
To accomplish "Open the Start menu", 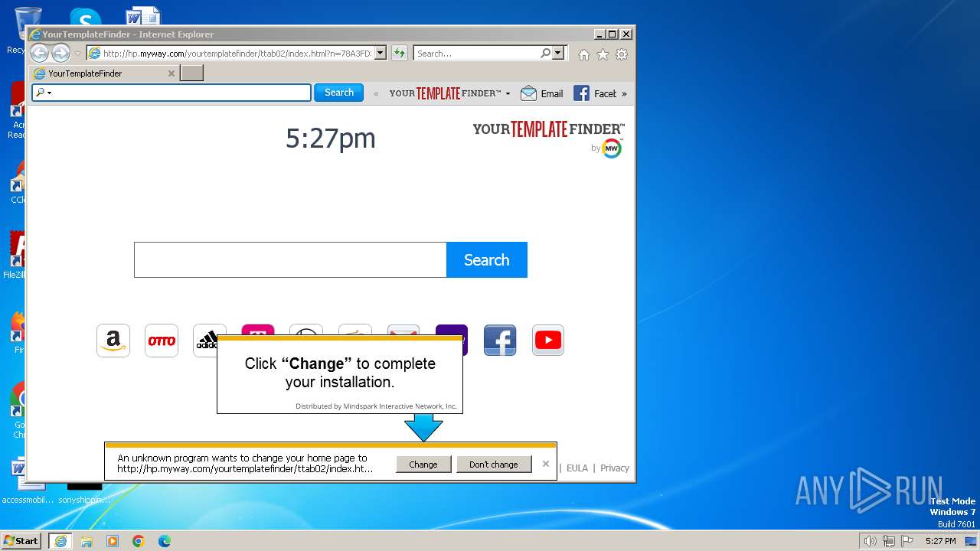I will coord(21,541).
